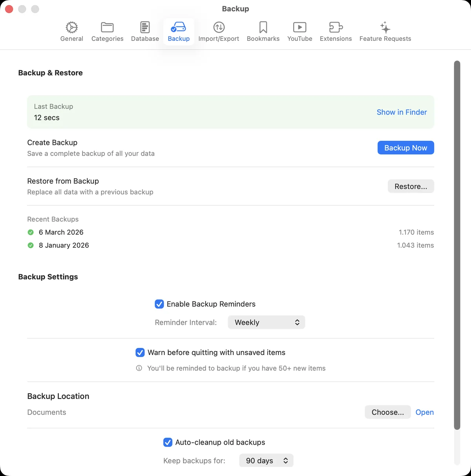Screen dimensions: 471x476
Task: Click Choose... for backup location
Action: click(388, 412)
